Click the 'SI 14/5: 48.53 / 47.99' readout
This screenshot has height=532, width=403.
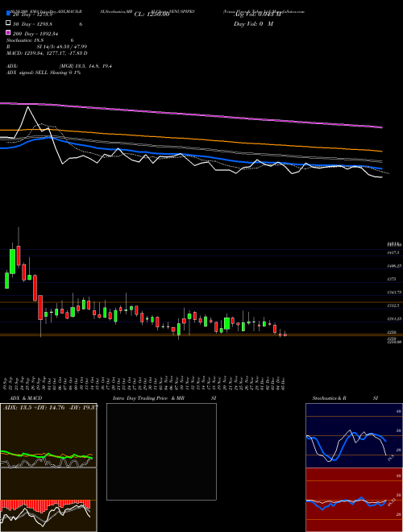click(x=62, y=47)
